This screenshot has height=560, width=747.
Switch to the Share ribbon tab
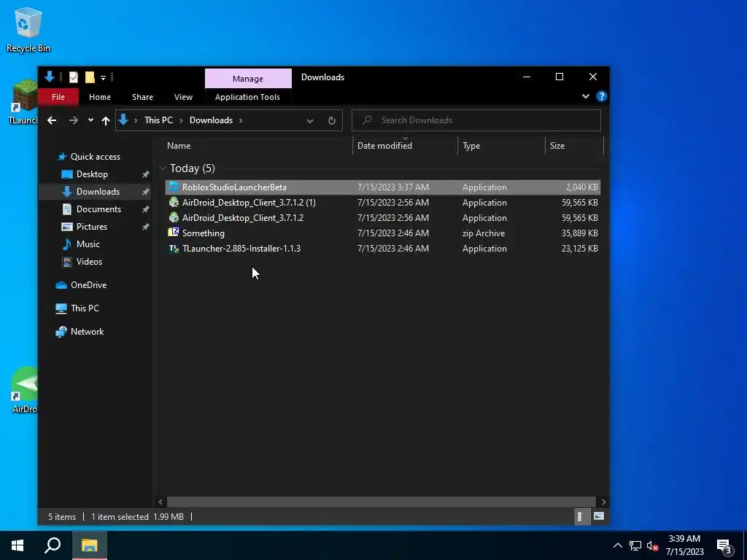142,97
